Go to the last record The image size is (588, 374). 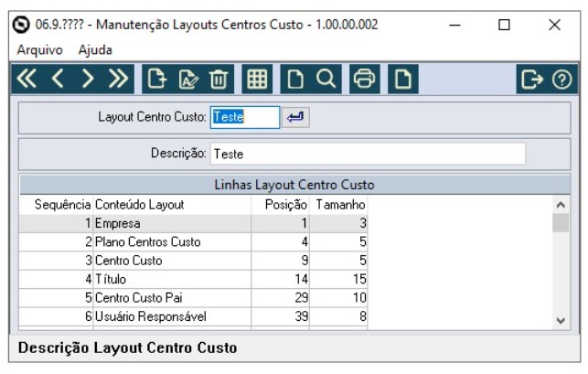(118, 79)
